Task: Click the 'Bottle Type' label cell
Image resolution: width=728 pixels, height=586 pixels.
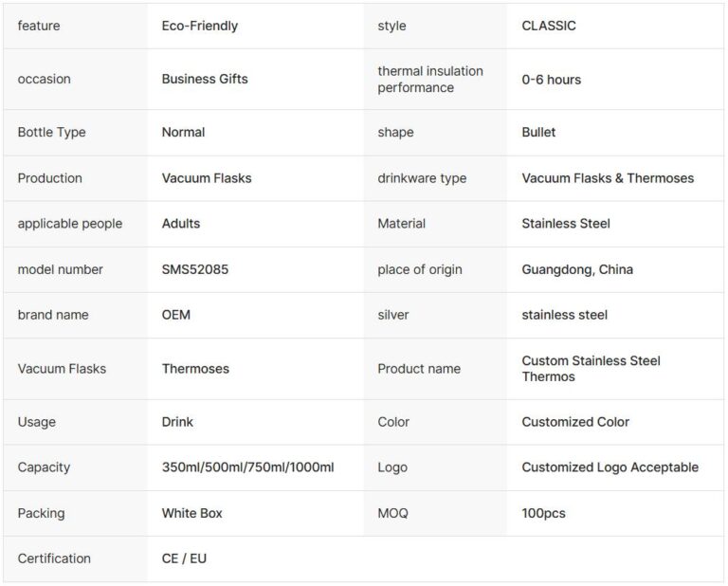Action: 51,132
